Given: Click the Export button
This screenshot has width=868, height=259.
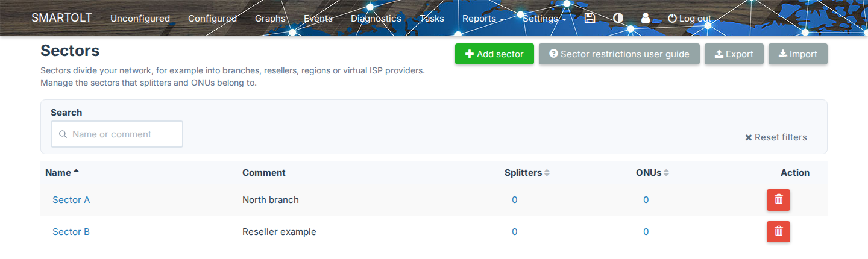Looking at the screenshot, I should tap(734, 54).
